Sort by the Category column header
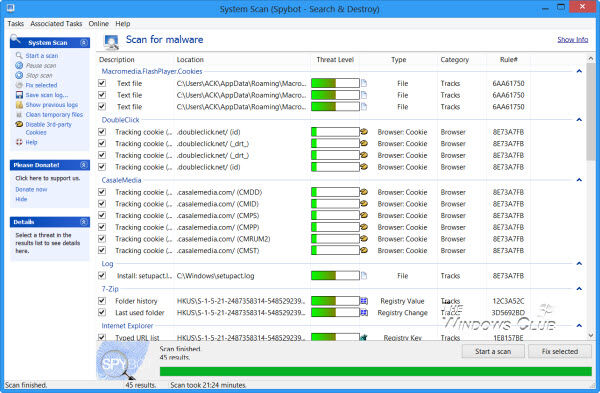 click(x=455, y=60)
